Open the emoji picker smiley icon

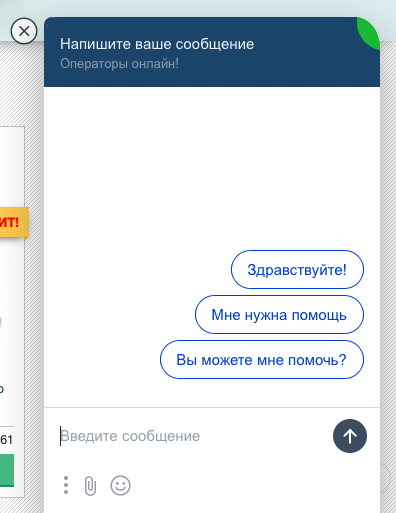(x=120, y=485)
